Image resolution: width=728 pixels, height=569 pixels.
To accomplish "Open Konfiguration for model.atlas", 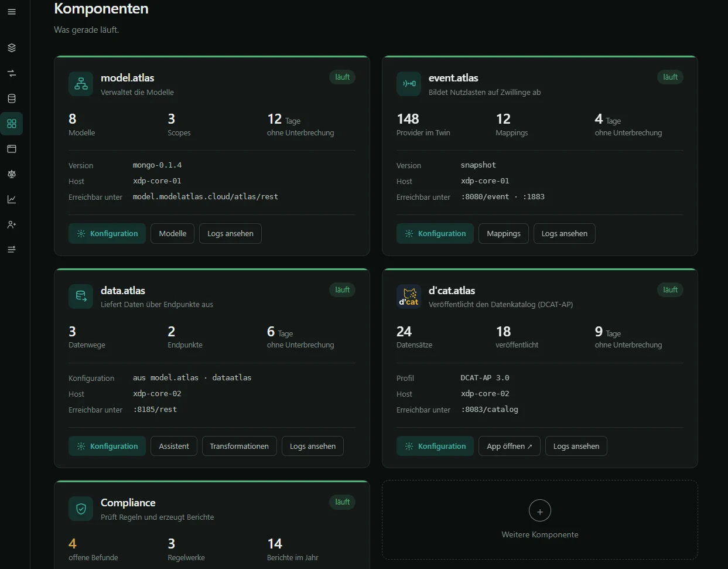I will (x=107, y=233).
